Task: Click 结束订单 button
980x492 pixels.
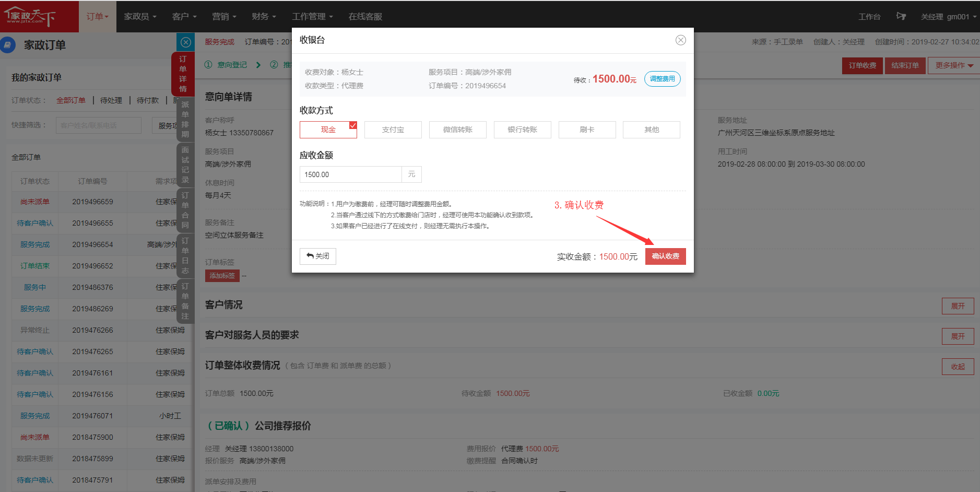Action: [905, 66]
